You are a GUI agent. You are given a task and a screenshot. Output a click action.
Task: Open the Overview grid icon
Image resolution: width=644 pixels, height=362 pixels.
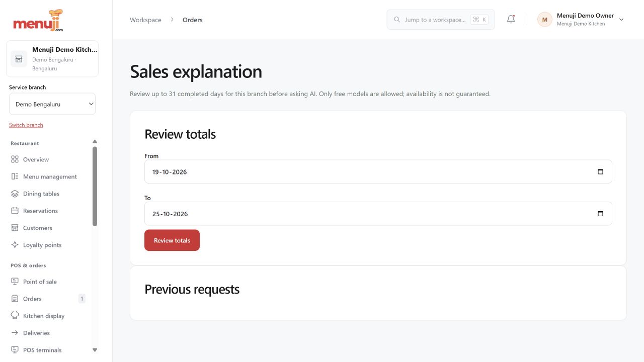click(x=15, y=159)
